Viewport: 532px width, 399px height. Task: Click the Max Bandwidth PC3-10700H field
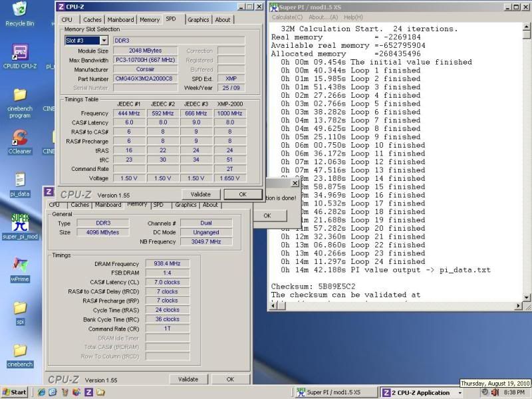coord(145,60)
